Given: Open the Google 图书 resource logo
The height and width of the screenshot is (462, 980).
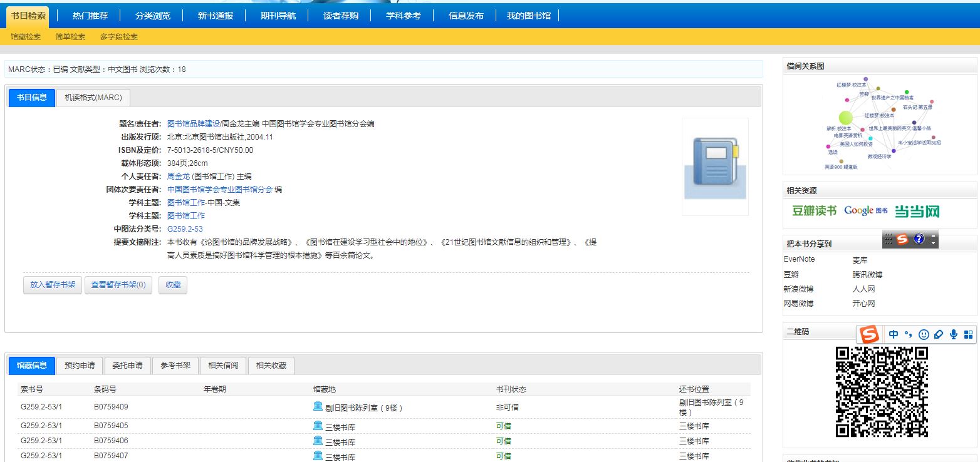Looking at the screenshot, I should pyautogui.click(x=866, y=211).
